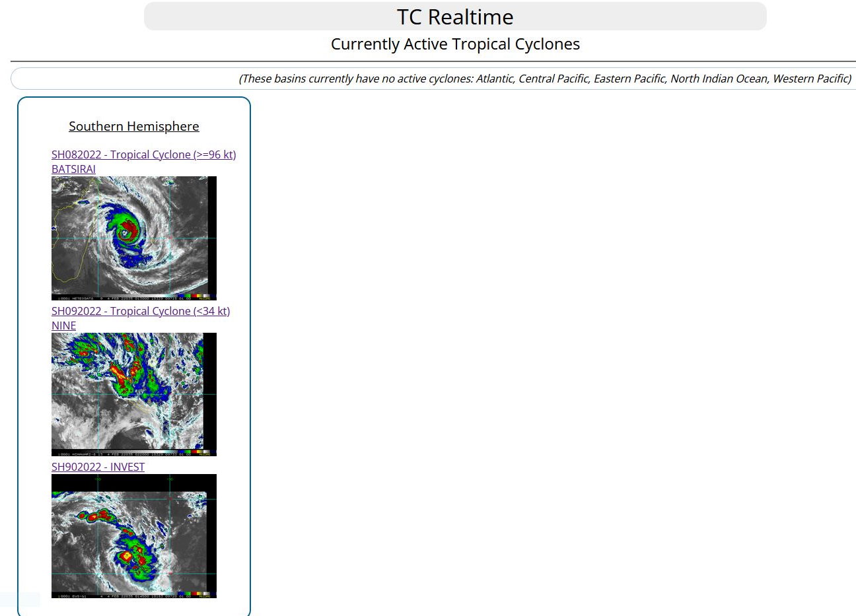Open the INVEST satellite image thumbnail
The image size is (856, 616).
click(133, 535)
